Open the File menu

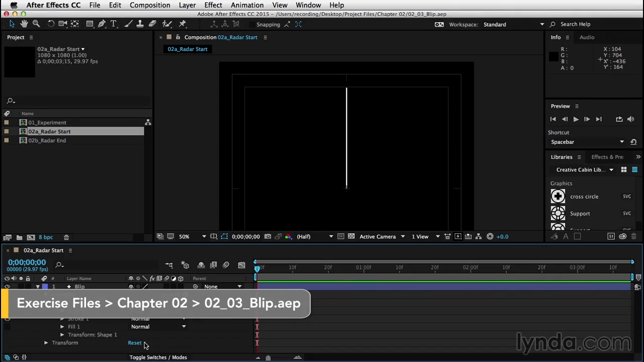[95, 5]
